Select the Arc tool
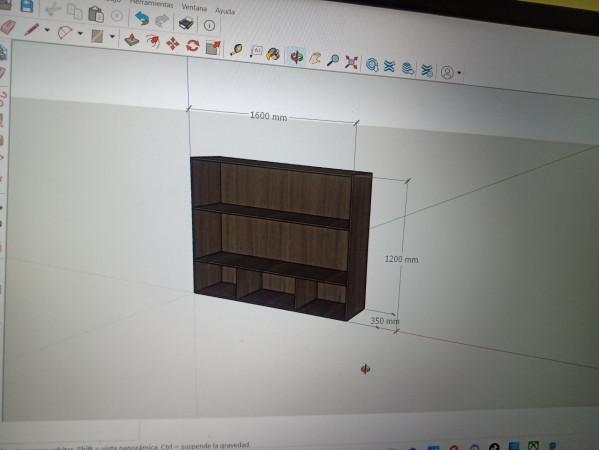Image resolution: width=599 pixels, height=450 pixels. [65, 33]
